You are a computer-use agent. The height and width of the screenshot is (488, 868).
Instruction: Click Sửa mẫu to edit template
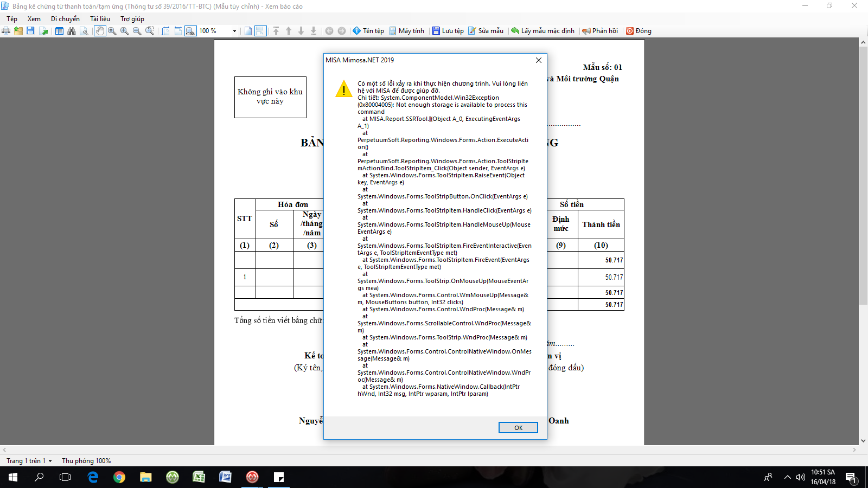pos(486,31)
